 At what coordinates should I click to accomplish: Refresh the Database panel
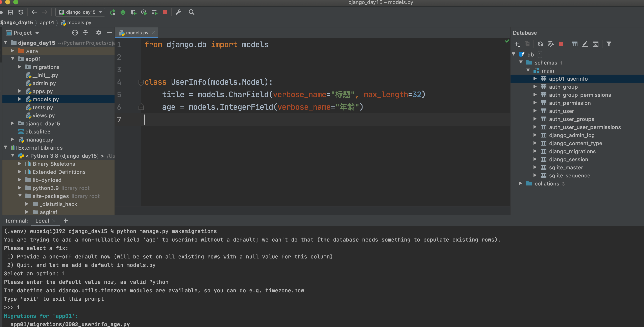(x=540, y=44)
